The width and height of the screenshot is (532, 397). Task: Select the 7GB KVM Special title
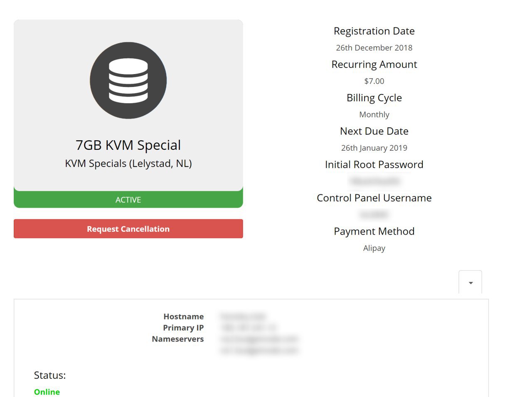click(128, 145)
